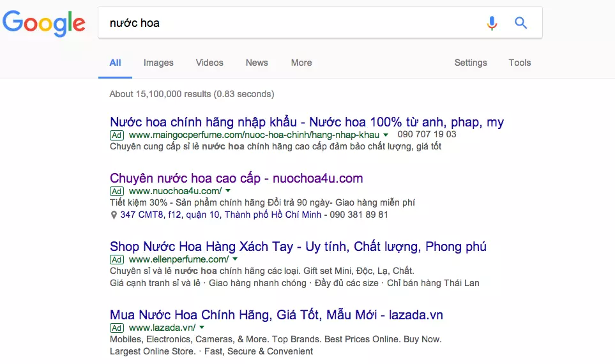Viewport: 615px width, 364px height.
Task: Open the More search categories menu
Action: pyautogui.click(x=301, y=63)
